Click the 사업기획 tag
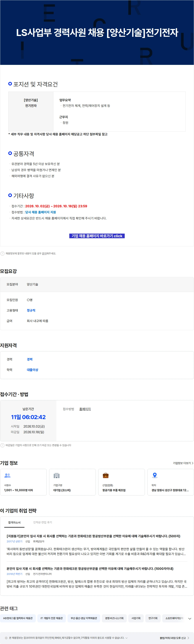 (136, 618)
